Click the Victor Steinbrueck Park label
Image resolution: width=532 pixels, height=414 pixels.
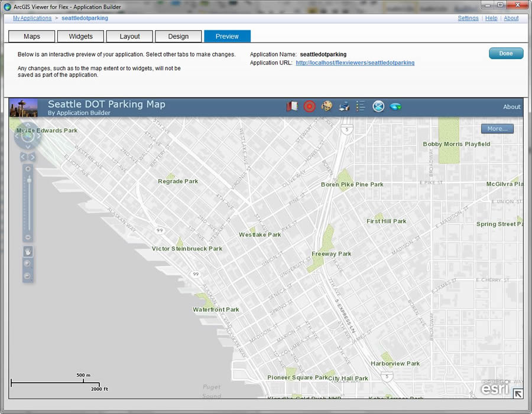(x=187, y=249)
